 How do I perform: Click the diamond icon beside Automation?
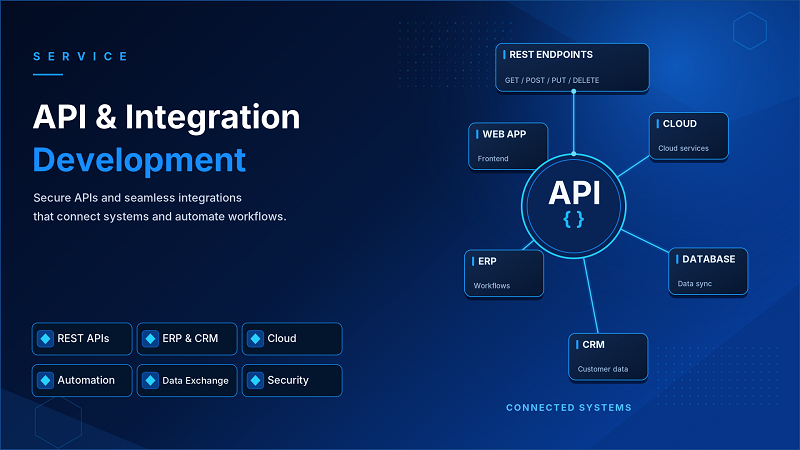(45, 381)
